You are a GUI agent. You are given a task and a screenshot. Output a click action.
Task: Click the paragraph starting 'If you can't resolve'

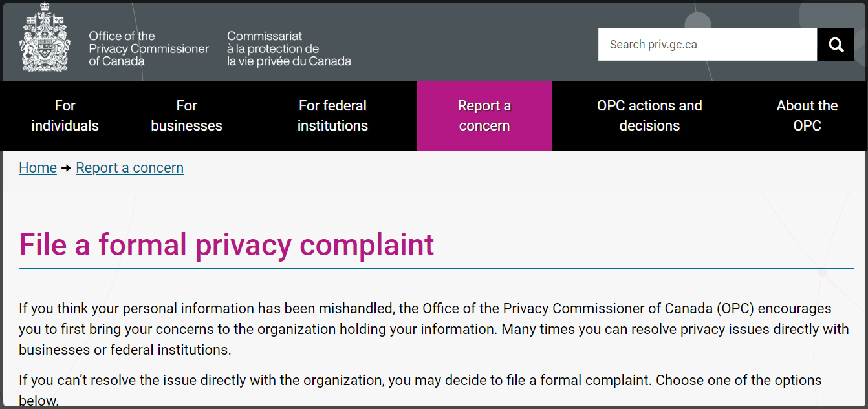click(x=420, y=390)
